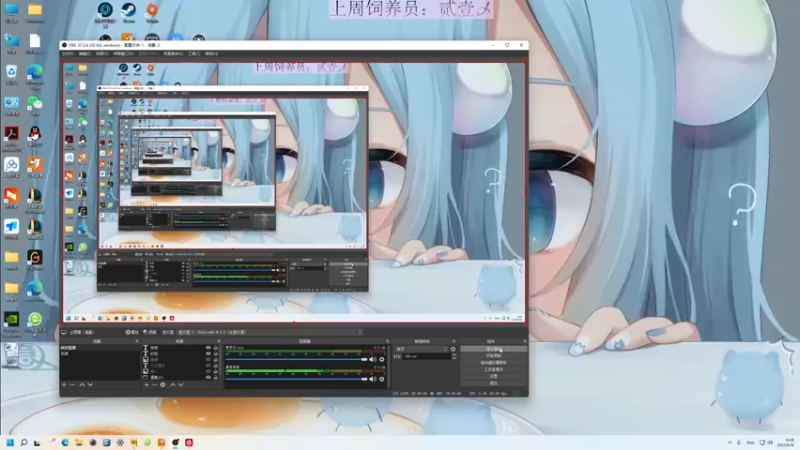
Task: Click the highlighted streaming button in Controls
Action: (x=493, y=349)
